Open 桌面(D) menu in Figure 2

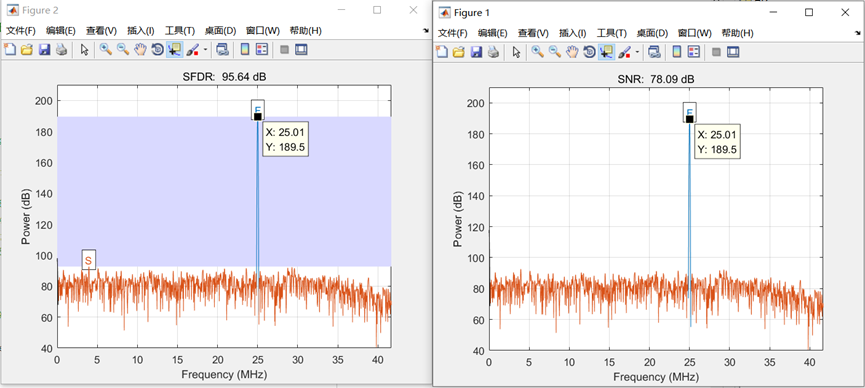pos(221,31)
